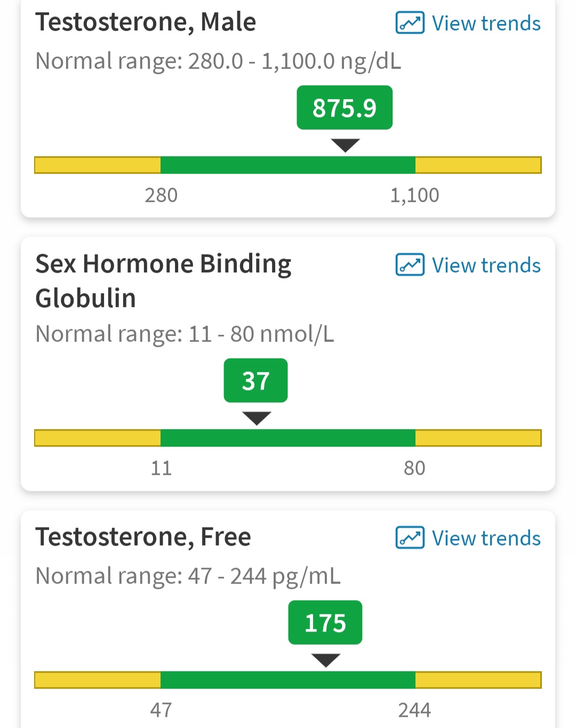Open trends chart icon for Testosterone, Male
Screen dimensions: 576x728
point(410,23)
